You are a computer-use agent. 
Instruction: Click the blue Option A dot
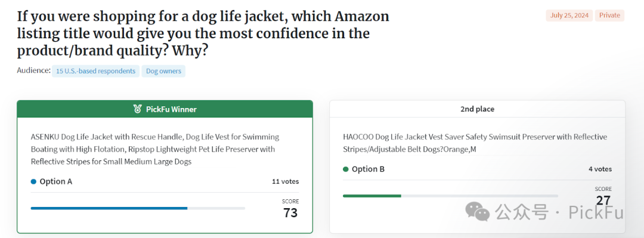click(x=33, y=181)
